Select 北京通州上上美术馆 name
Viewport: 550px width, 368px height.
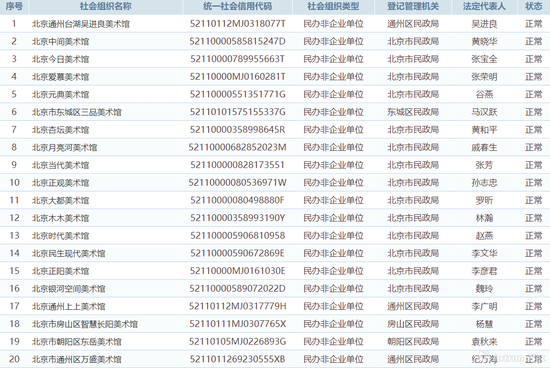tap(69, 306)
